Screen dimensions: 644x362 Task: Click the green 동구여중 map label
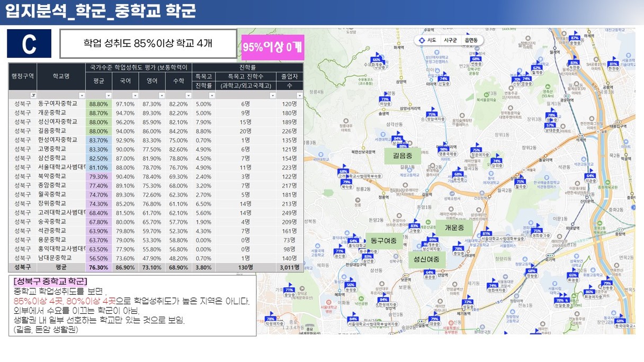(x=383, y=241)
